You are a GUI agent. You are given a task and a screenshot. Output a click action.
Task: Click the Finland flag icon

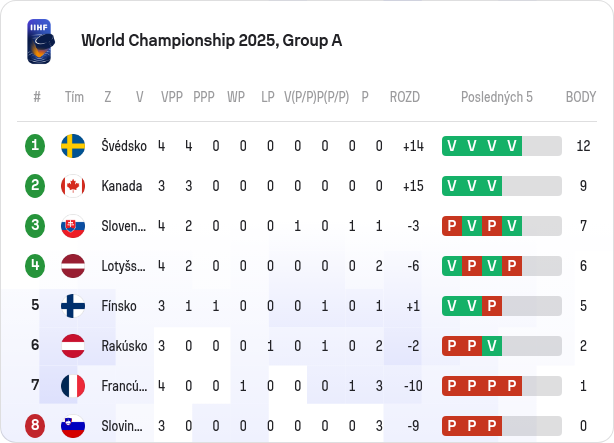point(73,306)
